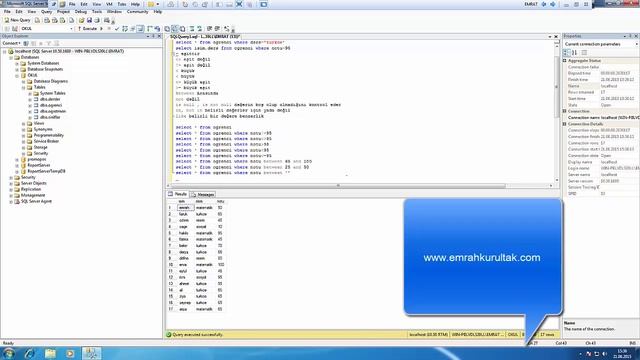Click the '100' grade cell in results
The height and width of the screenshot is (360, 640).
click(220, 265)
